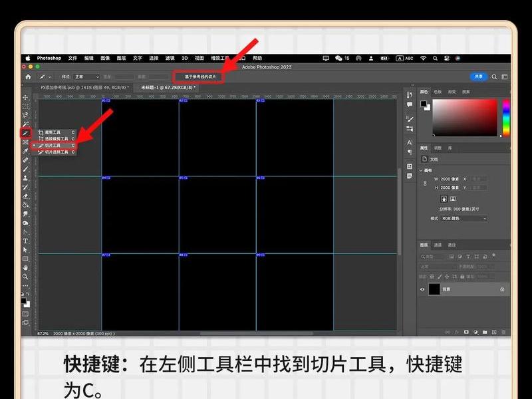The width and height of the screenshot is (532, 399).
Task: Select the Eyedropper tool
Action: point(25,151)
